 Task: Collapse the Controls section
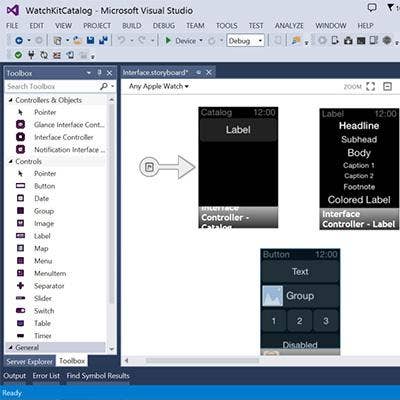point(10,161)
